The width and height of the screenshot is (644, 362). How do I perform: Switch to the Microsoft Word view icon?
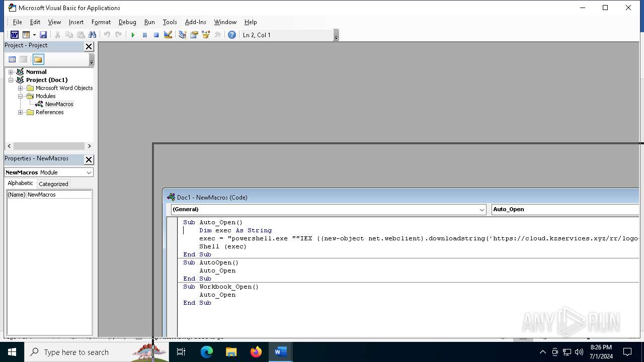pos(15,35)
